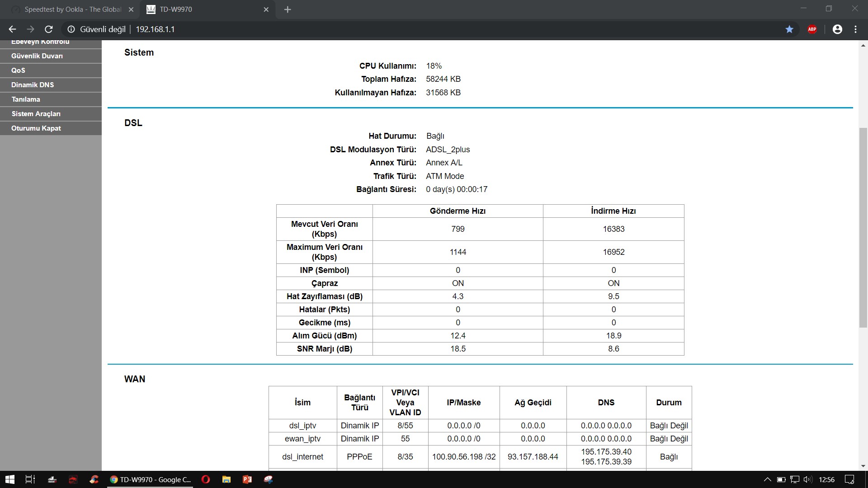Select the TD-W9970 tab
This screenshot has width=868, height=488.
tap(208, 9)
